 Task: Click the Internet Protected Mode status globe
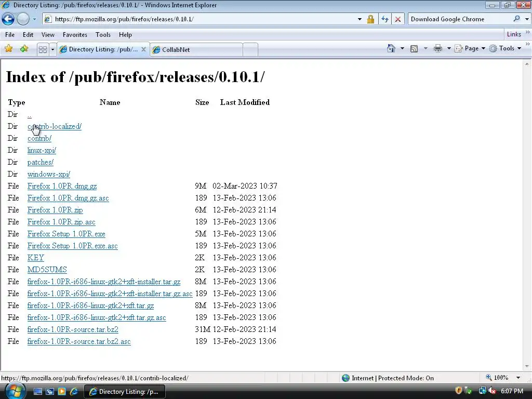tap(345, 378)
